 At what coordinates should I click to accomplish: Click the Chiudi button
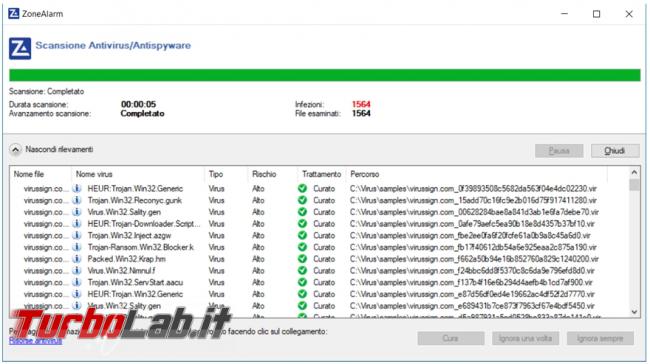click(615, 151)
